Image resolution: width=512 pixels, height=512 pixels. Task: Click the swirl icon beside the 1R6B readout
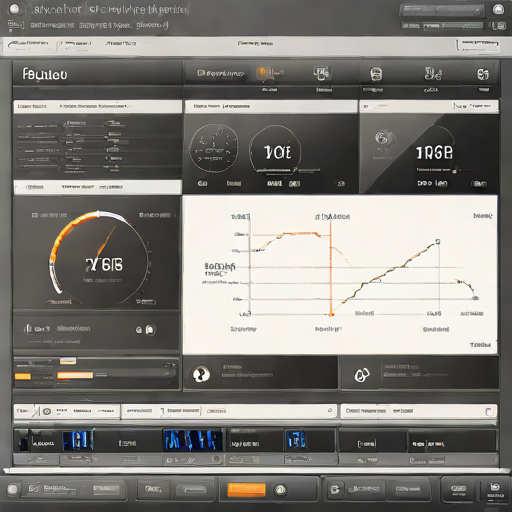[382, 138]
